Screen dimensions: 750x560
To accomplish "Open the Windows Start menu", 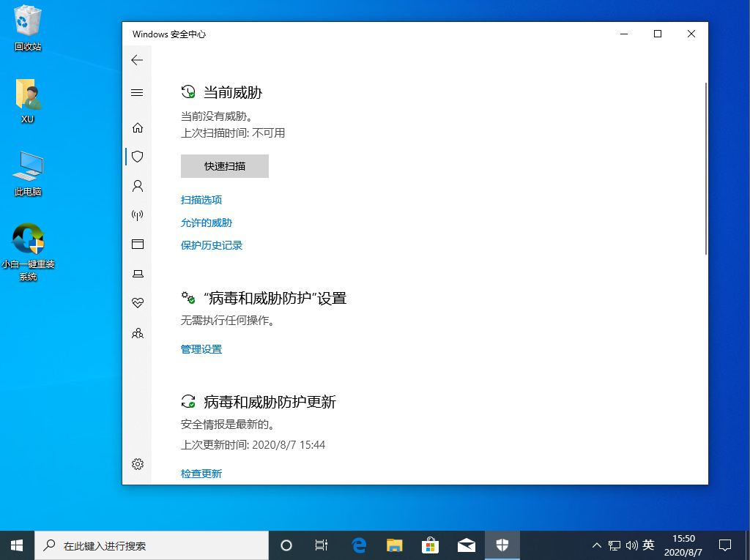I will click(x=15, y=545).
